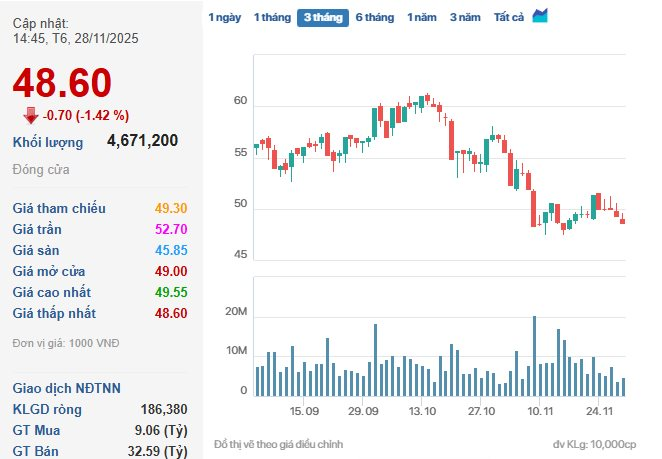Select the 1 ngày time range

coord(224,17)
